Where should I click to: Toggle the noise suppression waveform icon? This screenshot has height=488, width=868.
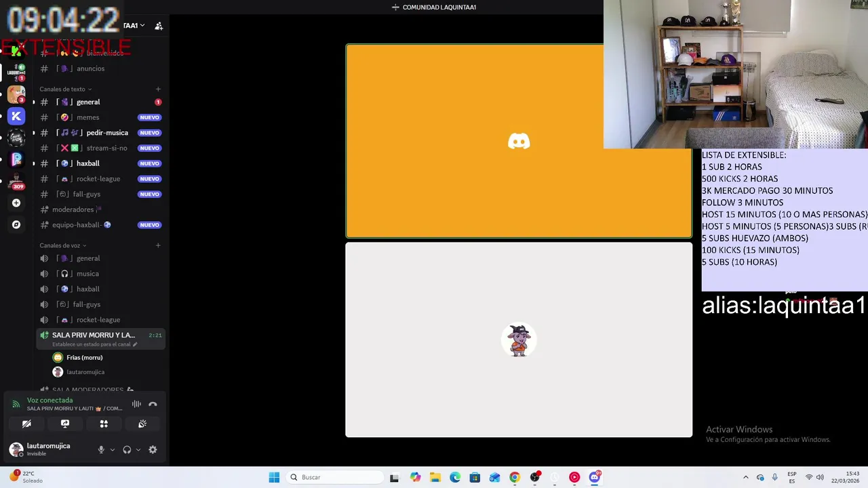click(x=136, y=404)
